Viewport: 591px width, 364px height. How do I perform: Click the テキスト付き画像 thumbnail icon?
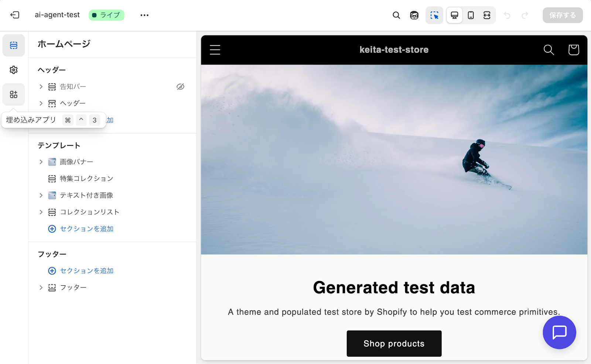[x=52, y=195]
